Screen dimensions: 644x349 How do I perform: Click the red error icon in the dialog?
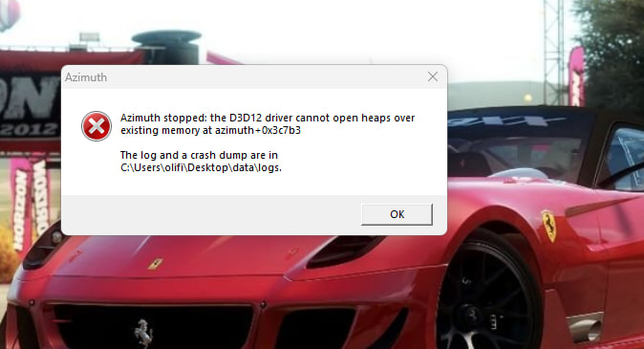pyautogui.click(x=97, y=126)
